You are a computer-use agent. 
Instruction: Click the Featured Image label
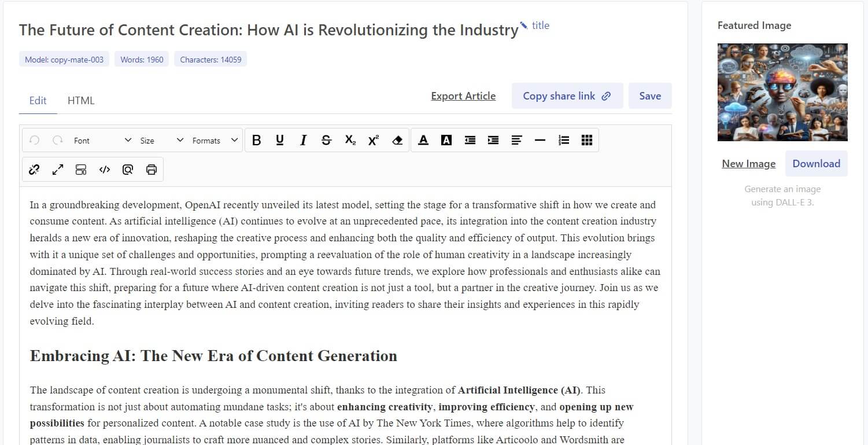click(754, 25)
